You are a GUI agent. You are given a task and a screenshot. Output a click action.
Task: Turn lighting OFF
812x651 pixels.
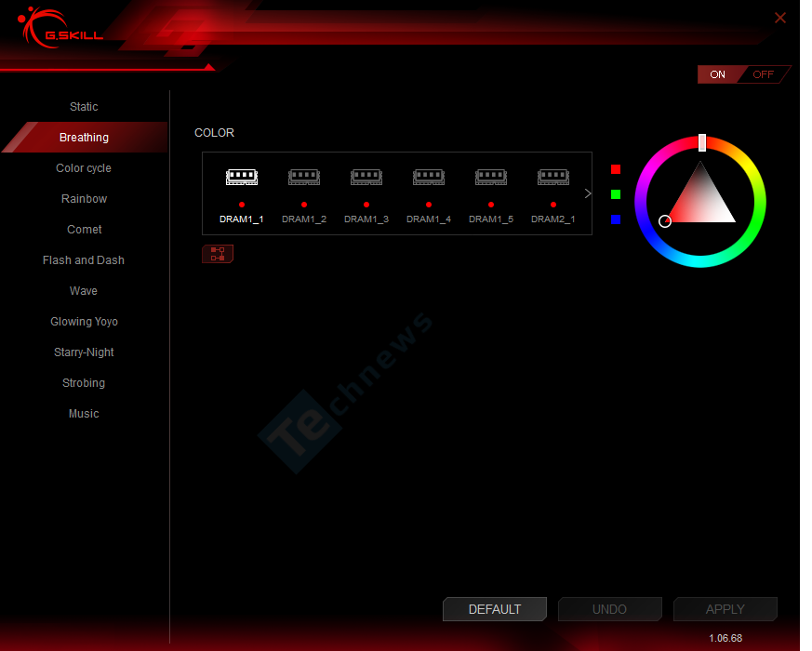pyautogui.click(x=763, y=74)
